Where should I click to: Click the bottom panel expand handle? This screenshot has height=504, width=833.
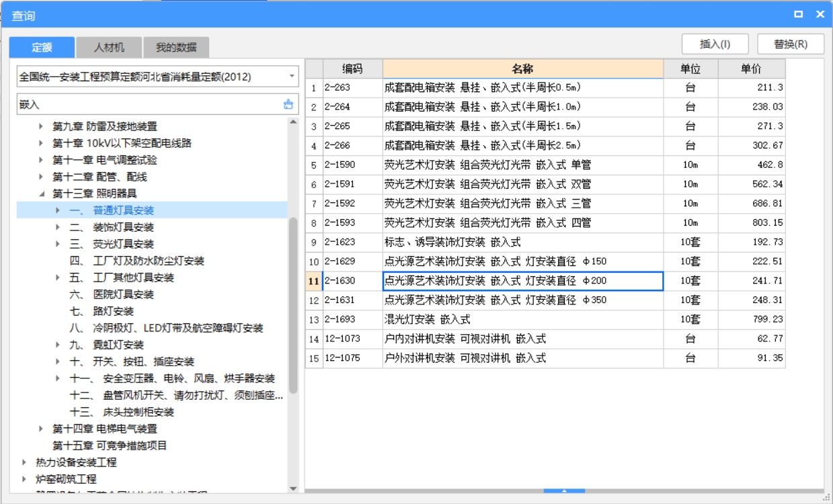tap(564, 491)
